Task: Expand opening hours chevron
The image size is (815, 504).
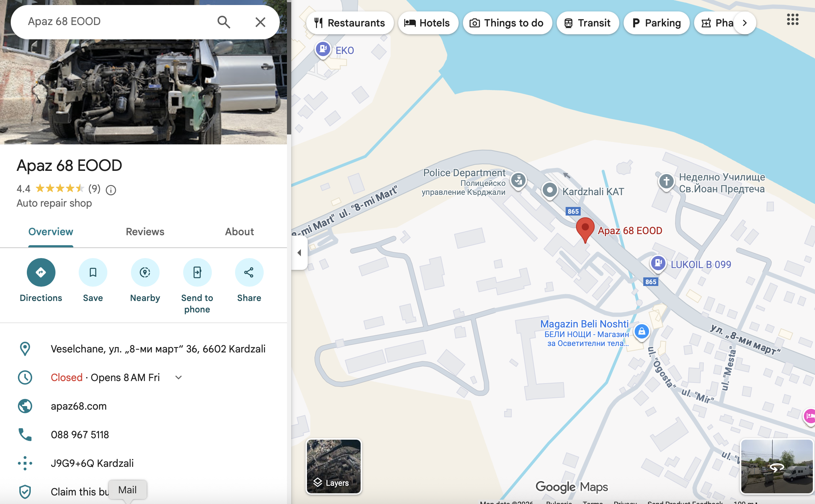Action: 179,377
